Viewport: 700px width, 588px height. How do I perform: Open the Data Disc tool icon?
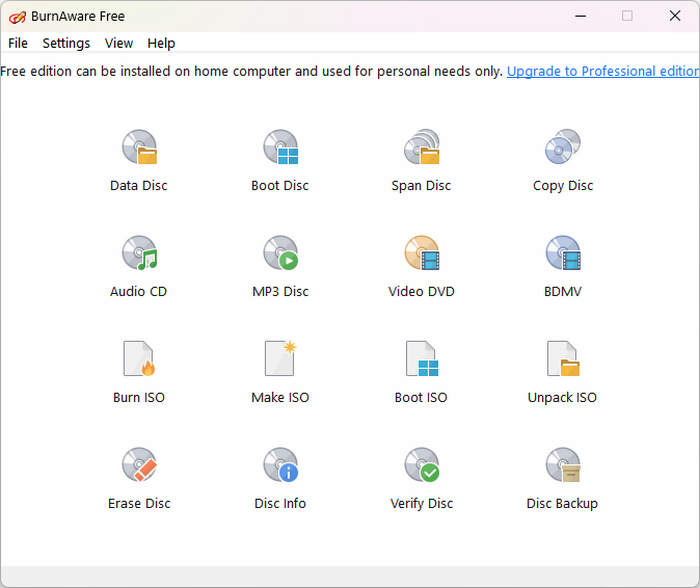[x=139, y=147]
